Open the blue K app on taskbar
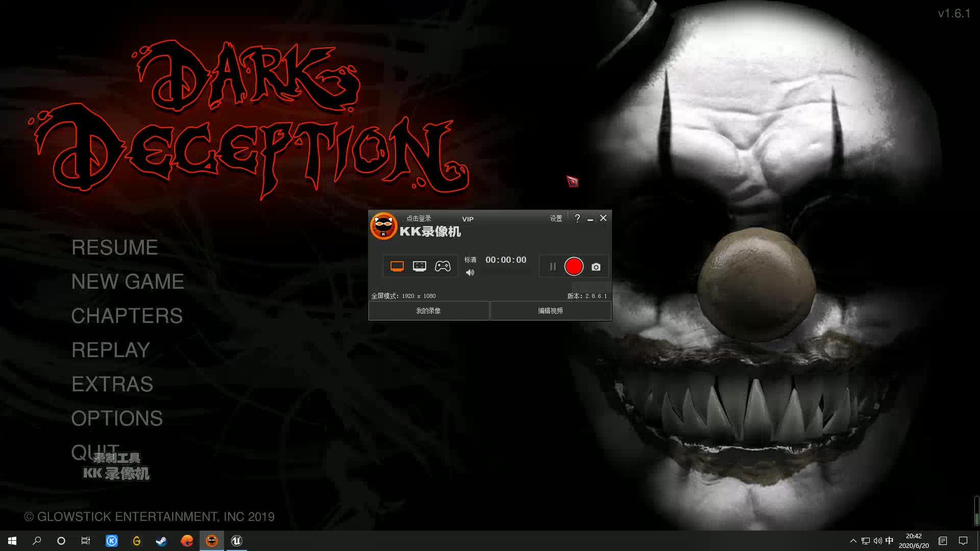 tap(112, 541)
